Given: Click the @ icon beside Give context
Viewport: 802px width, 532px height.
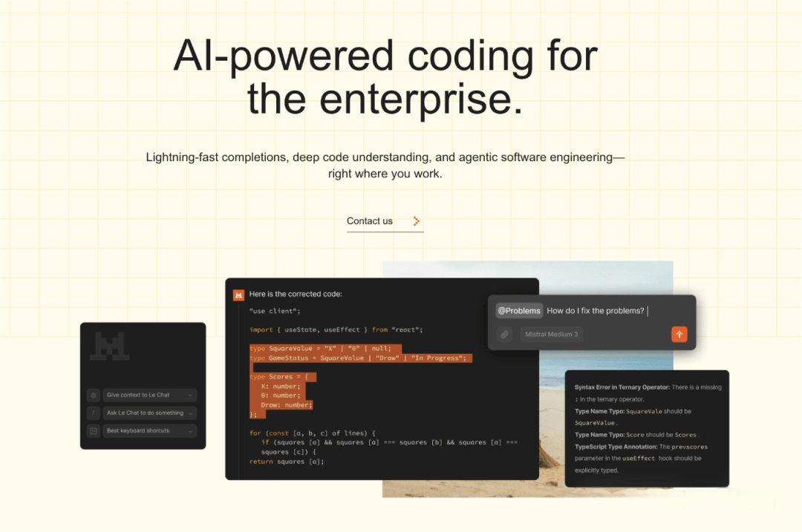Looking at the screenshot, I should (x=94, y=395).
